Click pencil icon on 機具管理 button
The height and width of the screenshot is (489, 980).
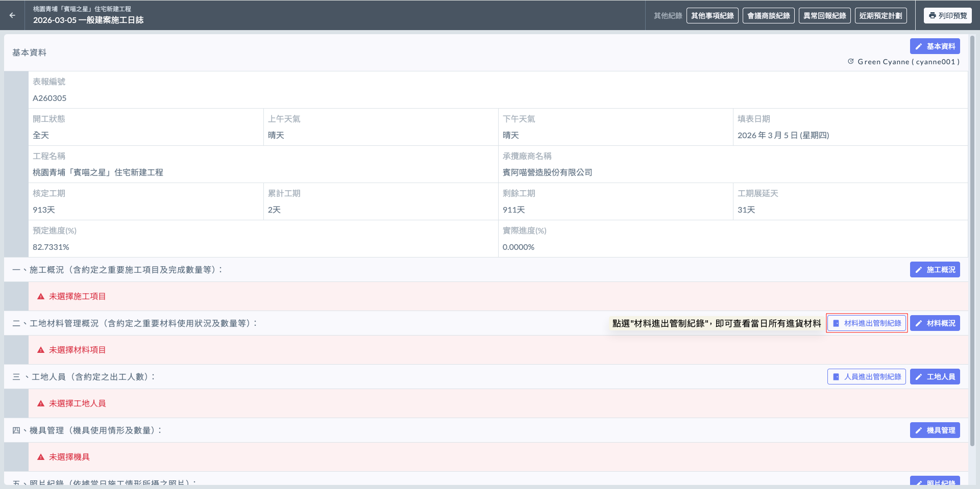coord(919,430)
